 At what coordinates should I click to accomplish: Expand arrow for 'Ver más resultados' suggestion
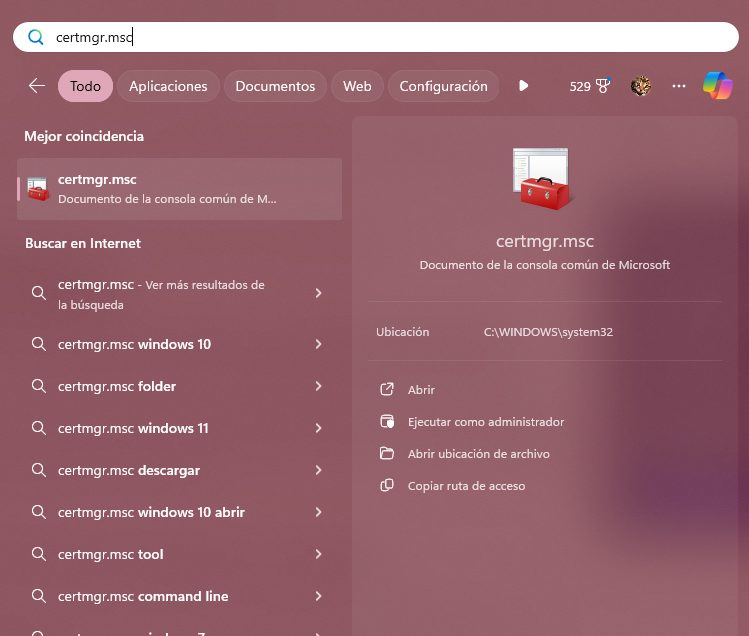[318, 293]
